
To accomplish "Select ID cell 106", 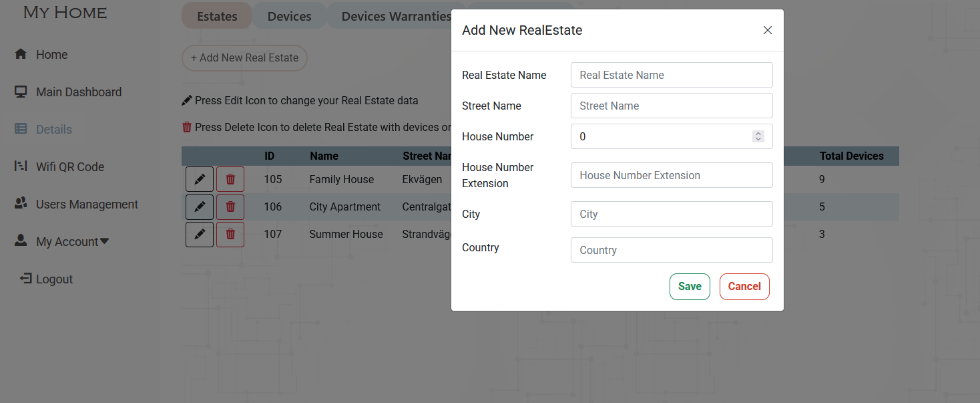I will (273, 207).
